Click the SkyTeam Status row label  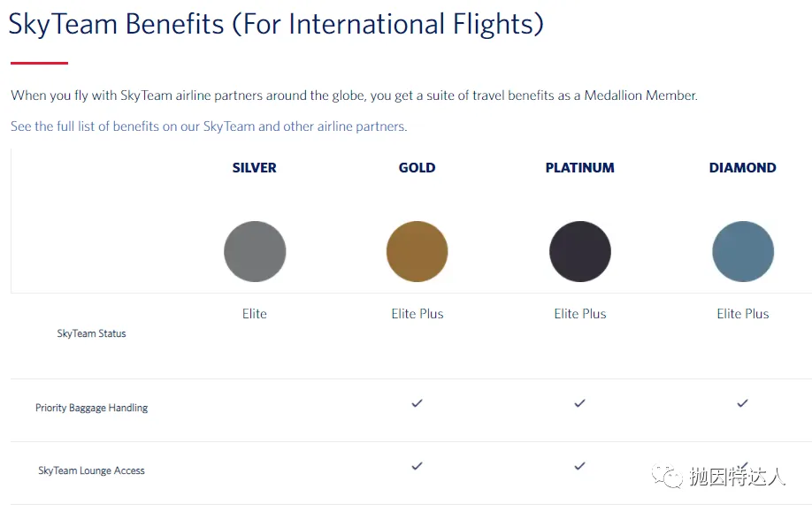92,334
